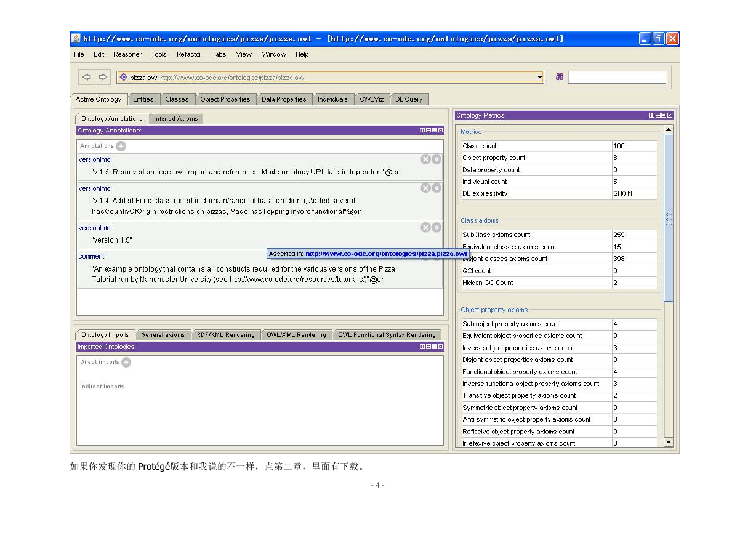Add a direct import with the plus icon
Viewport: 756px width, 535px height.
[126, 362]
